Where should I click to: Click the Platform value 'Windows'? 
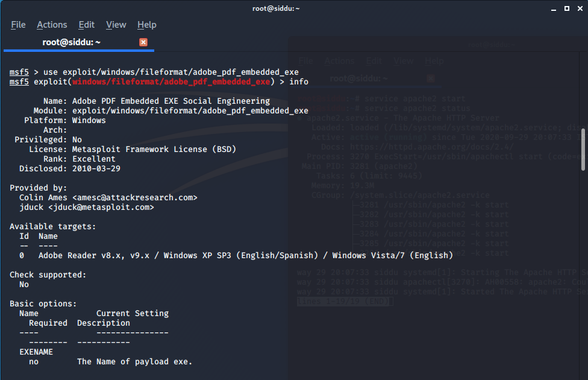tap(89, 121)
